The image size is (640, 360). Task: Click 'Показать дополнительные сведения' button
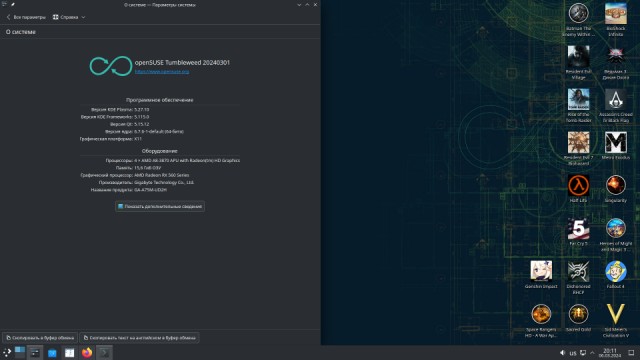point(160,206)
